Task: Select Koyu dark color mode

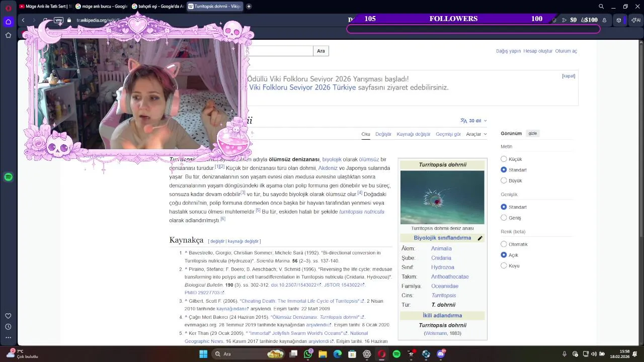Action: [x=504, y=265]
